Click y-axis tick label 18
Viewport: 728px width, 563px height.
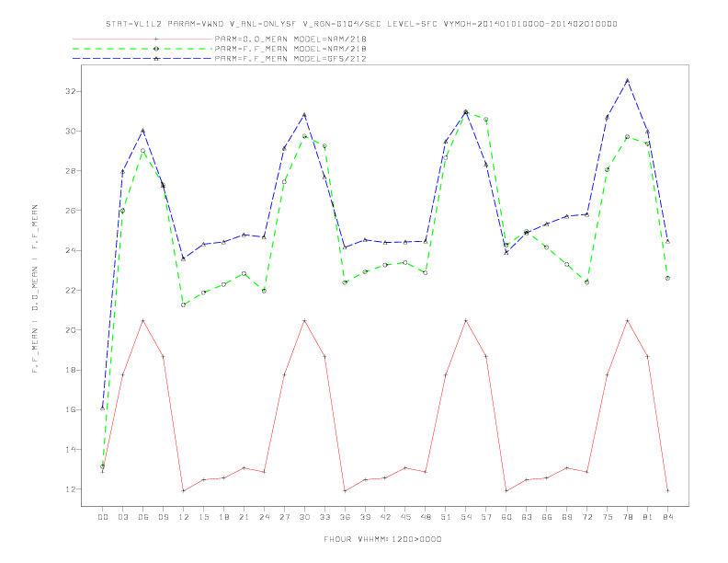pyautogui.click(x=70, y=370)
